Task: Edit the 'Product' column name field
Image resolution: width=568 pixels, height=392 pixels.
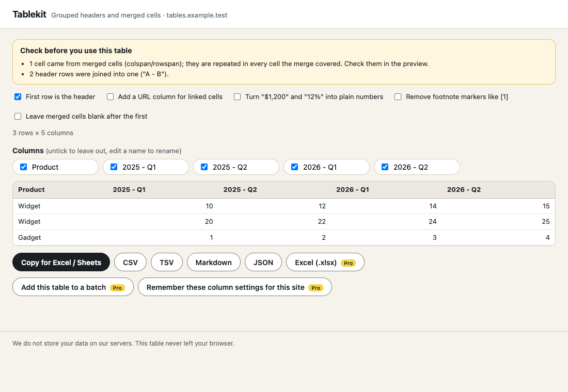Action: [62, 167]
